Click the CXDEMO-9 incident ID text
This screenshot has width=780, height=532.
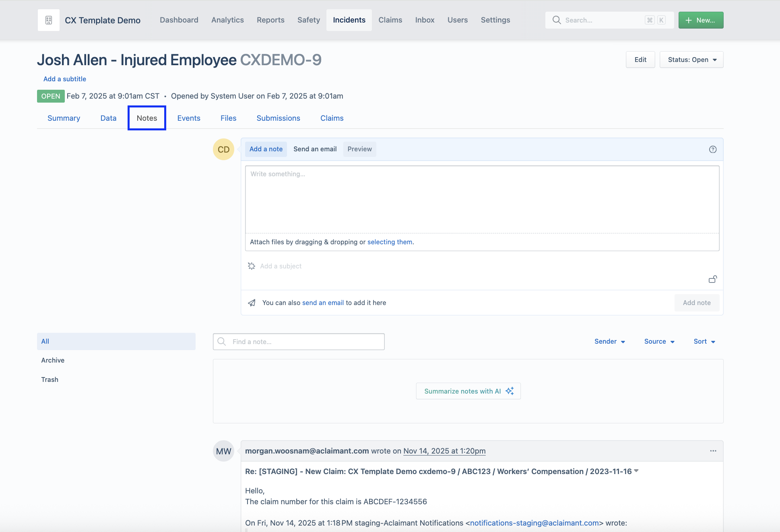[x=281, y=60]
